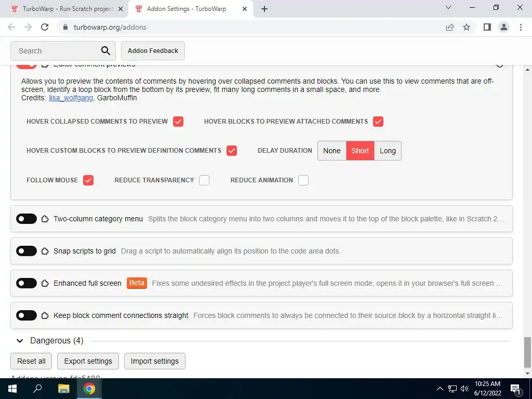This screenshot has height=399, width=532.
Task: Go back with the browser back arrow
Action: (x=11, y=27)
